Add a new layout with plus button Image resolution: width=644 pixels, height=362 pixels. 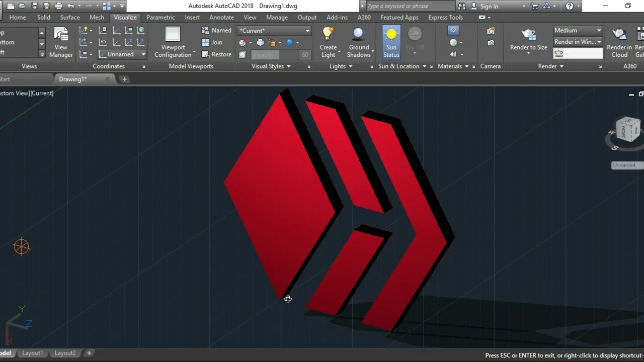tap(89, 353)
